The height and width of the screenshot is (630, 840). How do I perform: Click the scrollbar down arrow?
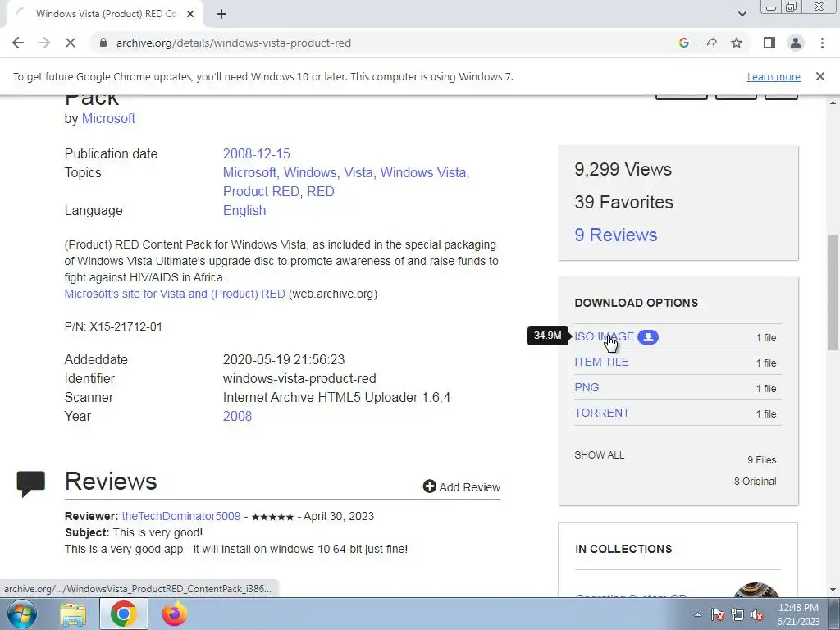click(x=833, y=590)
